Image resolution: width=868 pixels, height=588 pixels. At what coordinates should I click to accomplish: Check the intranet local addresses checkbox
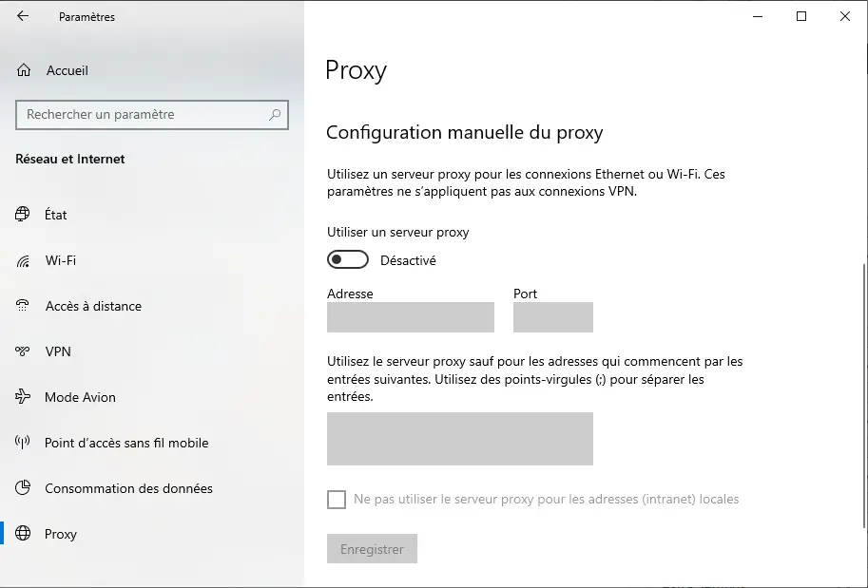pos(337,500)
